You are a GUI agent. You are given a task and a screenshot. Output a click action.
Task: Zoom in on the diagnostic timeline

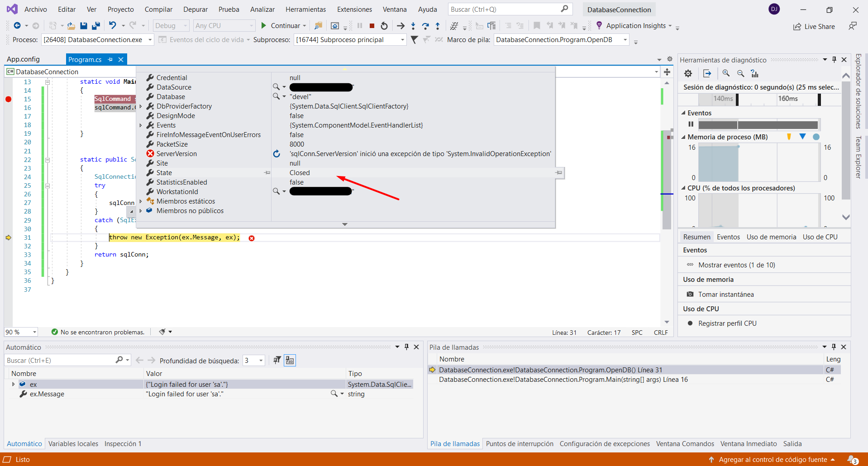[726, 73]
